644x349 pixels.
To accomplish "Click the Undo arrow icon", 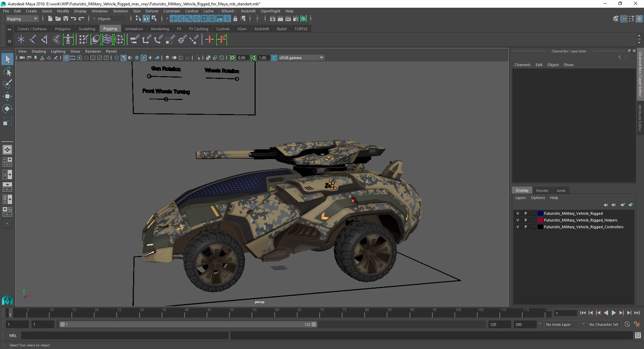I will pos(73,19).
